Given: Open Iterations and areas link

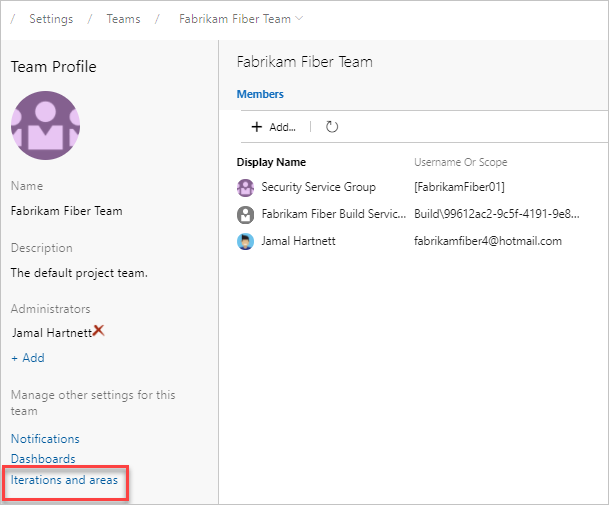Looking at the screenshot, I should point(64,480).
